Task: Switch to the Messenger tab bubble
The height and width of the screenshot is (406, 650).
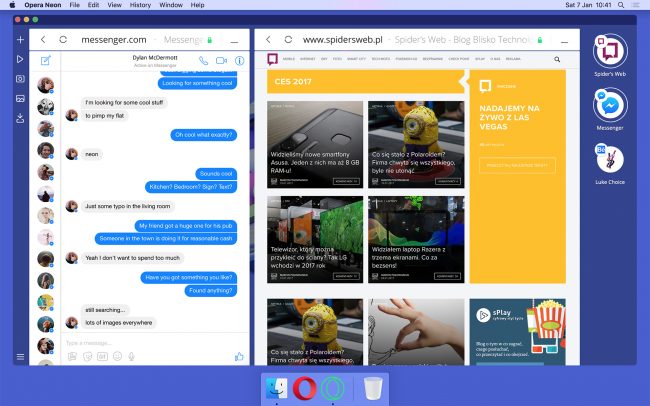Action: 610,105
